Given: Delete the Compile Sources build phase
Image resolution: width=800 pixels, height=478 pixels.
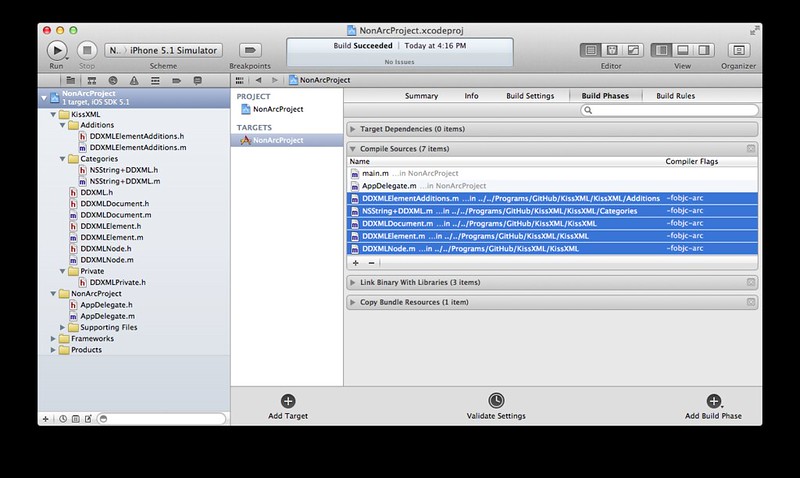Looking at the screenshot, I should click(x=751, y=148).
